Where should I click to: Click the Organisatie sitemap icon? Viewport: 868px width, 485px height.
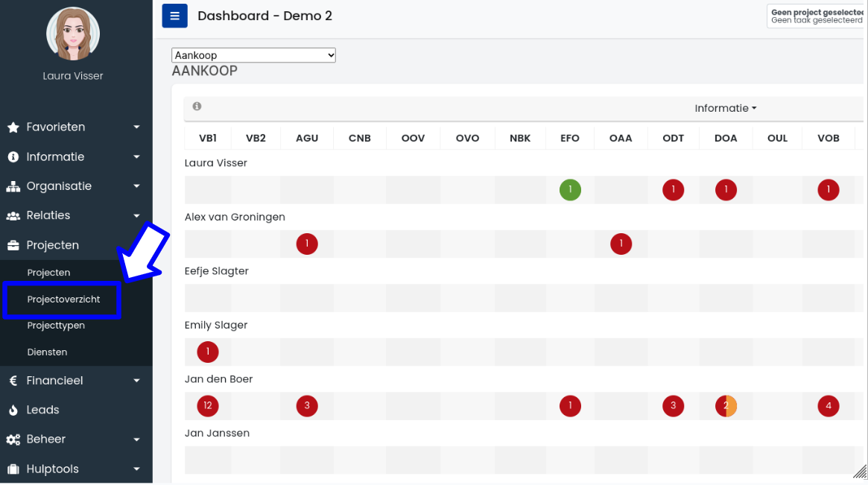click(13, 186)
